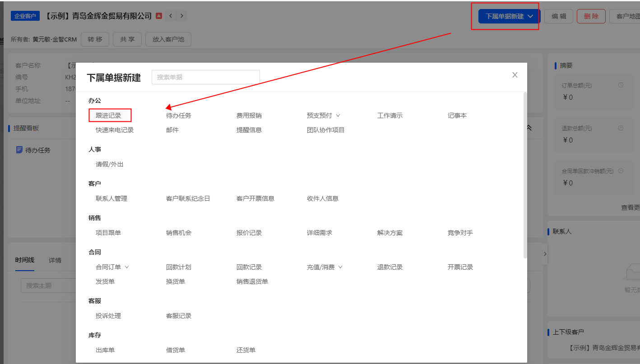640x364 pixels.
Task: Select 回款计划 under 合同
Action: coord(179,267)
